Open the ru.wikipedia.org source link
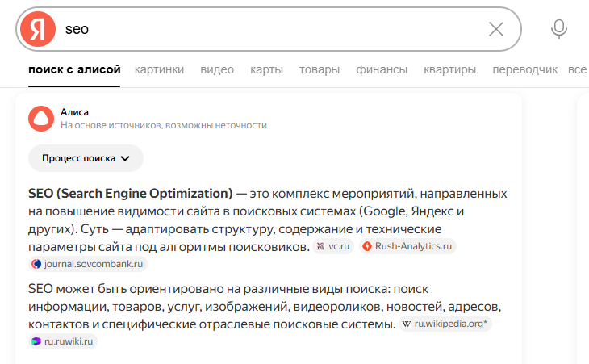Viewport: 589px width, 364px height. pyautogui.click(x=445, y=324)
